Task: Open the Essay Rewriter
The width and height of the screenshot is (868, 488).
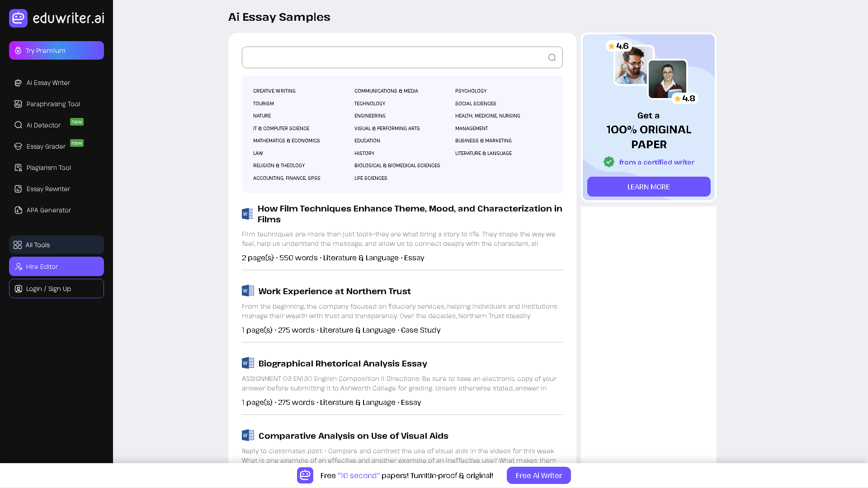Action: pyautogui.click(x=48, y=189)
